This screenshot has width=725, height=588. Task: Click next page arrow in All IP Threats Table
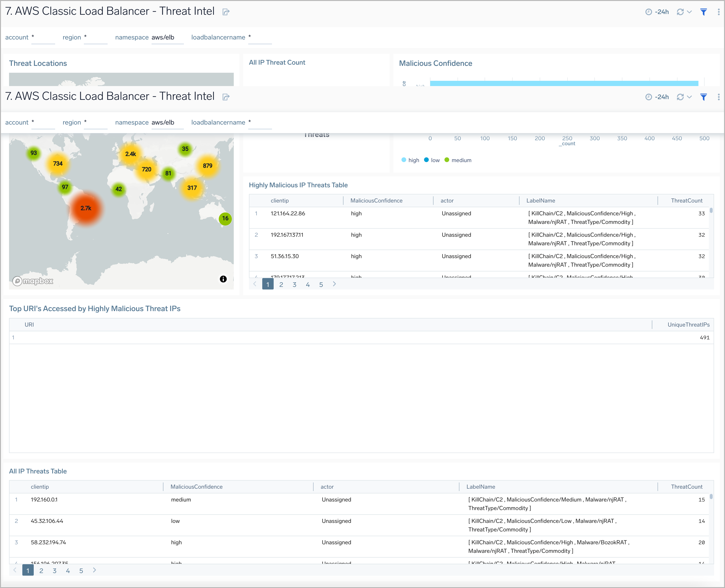click(95, 570)
